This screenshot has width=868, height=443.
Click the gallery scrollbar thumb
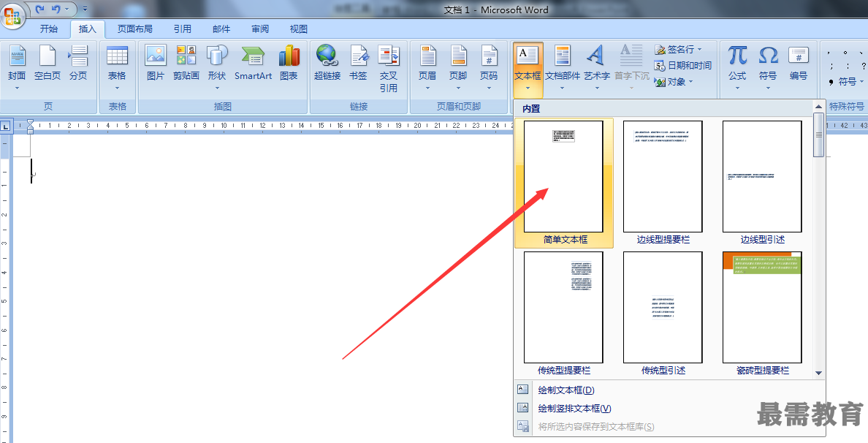coord(818,135)
